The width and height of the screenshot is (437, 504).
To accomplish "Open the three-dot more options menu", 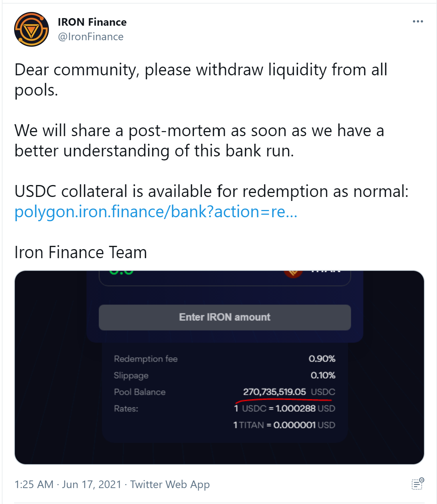I will tap(418, 22).
